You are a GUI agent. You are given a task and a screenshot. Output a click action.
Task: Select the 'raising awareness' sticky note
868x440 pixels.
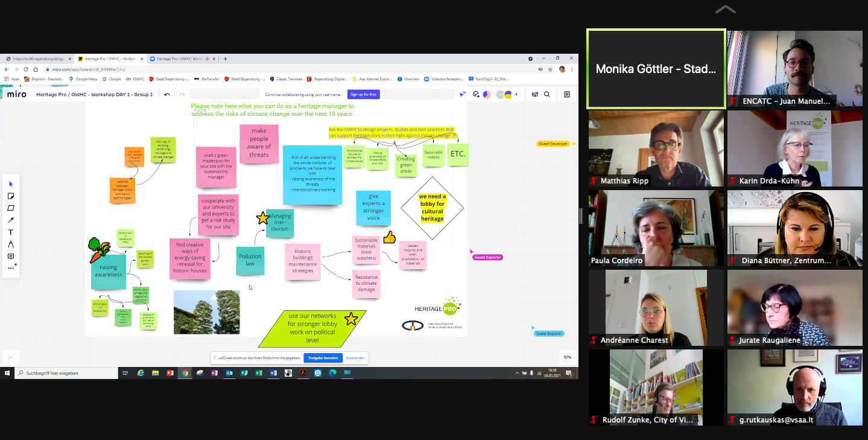(x=109, y=272)
